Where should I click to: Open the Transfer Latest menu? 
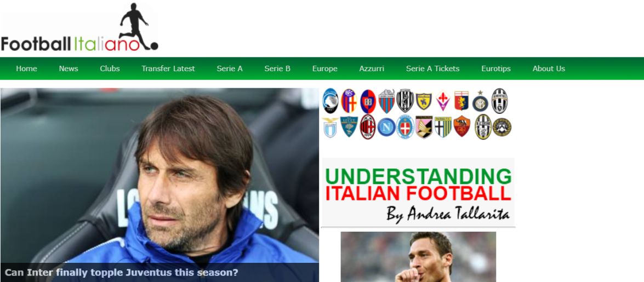pyautogui.click(x=168, y=68)
